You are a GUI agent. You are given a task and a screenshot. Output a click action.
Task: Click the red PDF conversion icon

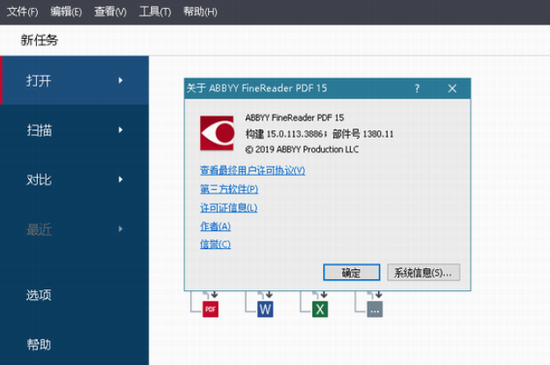(x=210, y=309)
